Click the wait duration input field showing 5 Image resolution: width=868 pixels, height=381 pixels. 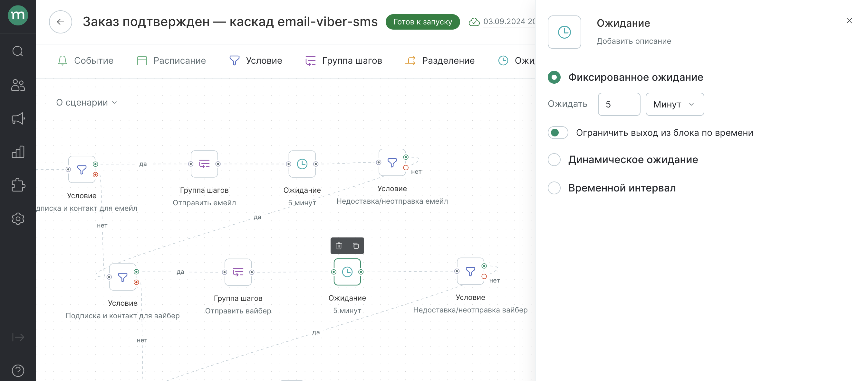619,104
